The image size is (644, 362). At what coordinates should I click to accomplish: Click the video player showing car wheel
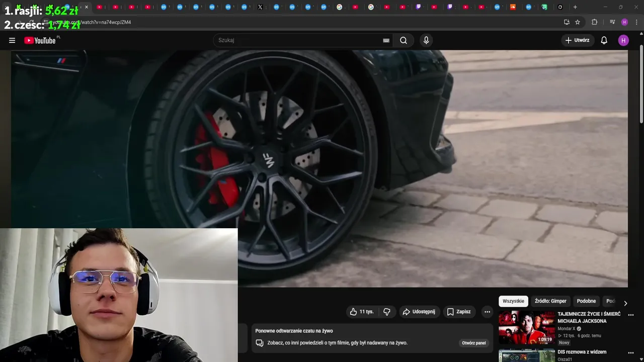click(319, 168)
